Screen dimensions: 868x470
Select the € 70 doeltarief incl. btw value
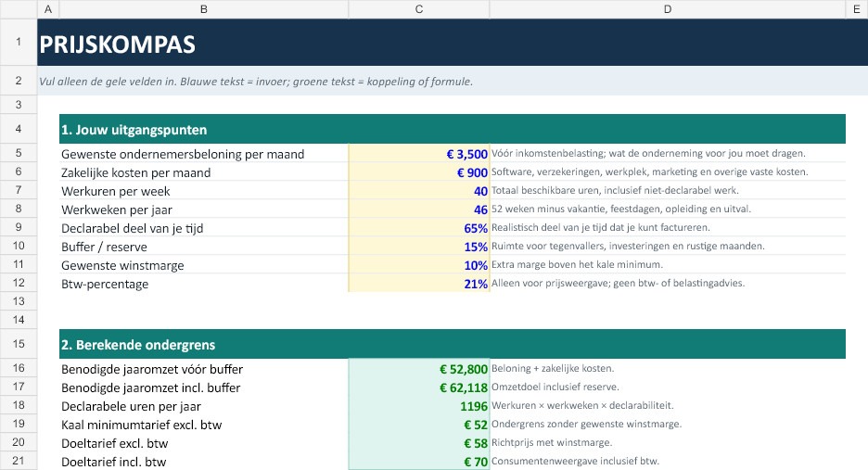pyautogui.click(x=419, y=461)
